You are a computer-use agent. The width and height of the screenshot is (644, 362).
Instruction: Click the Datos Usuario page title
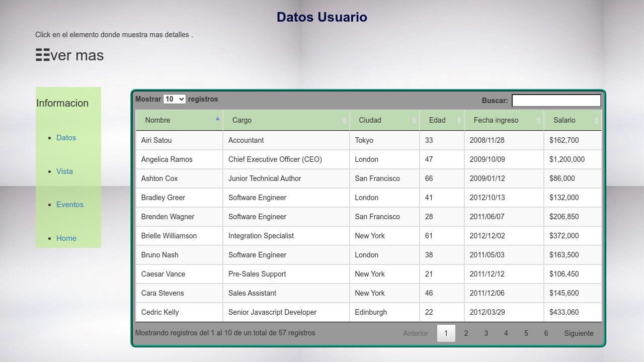click(x=322, y=17)
